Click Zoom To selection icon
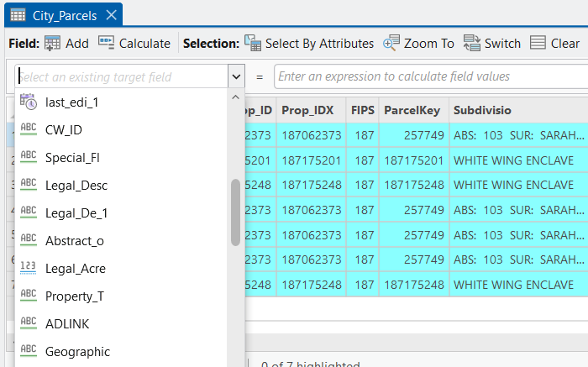 click(391, 44)
